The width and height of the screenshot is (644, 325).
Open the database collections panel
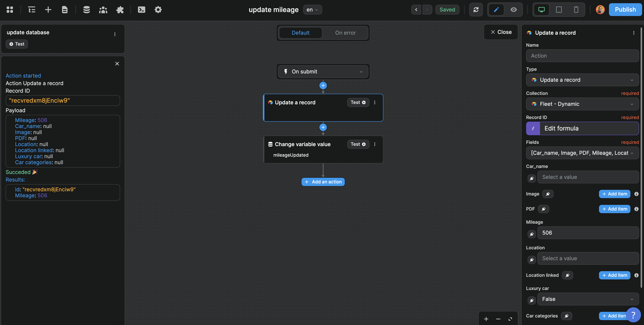pos(86,9)
